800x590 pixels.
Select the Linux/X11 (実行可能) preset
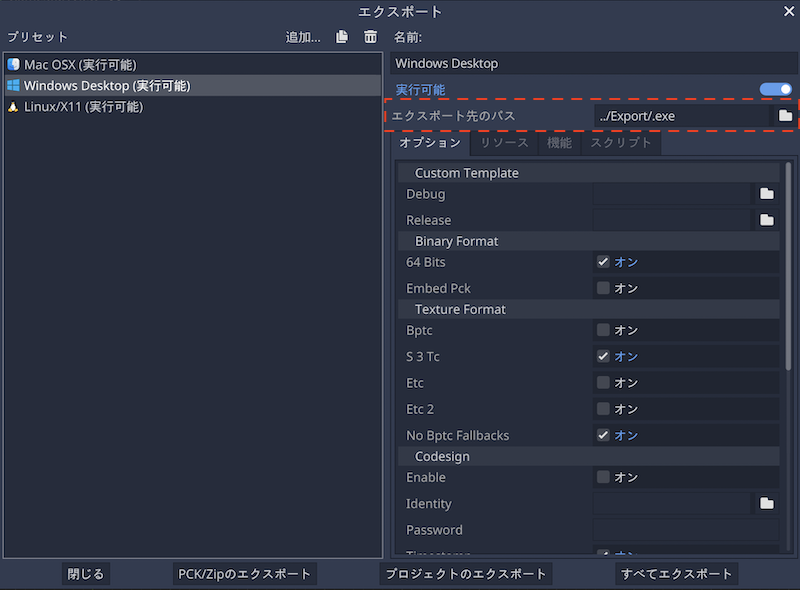(x=193, y=107)
